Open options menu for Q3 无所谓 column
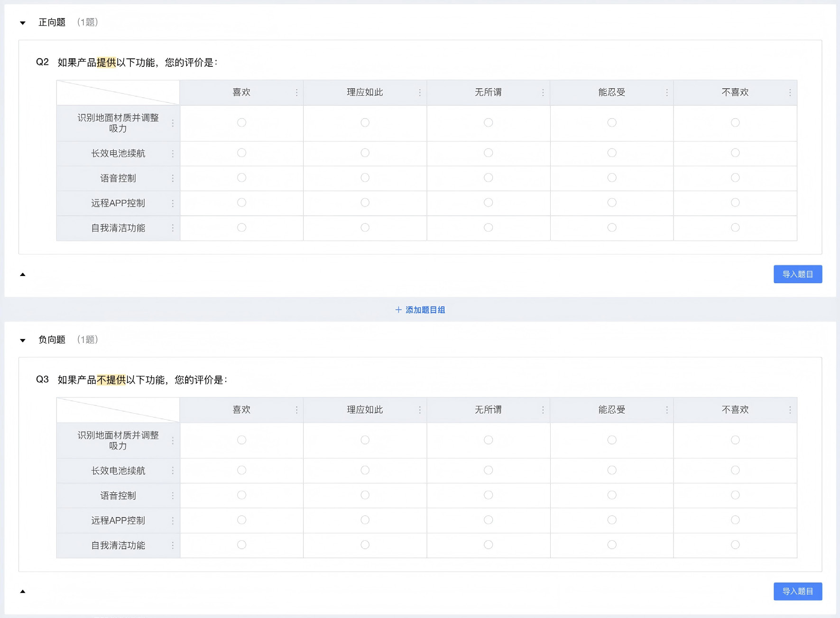This screenshot has height=618, width=840. 543,410
